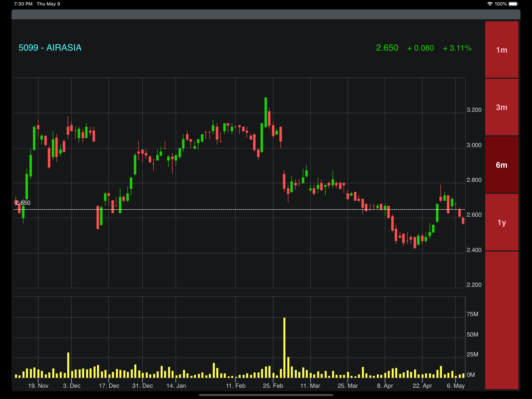Tap the 50M volume axis label
Screen dimensions: 532x399
[472, 335]
